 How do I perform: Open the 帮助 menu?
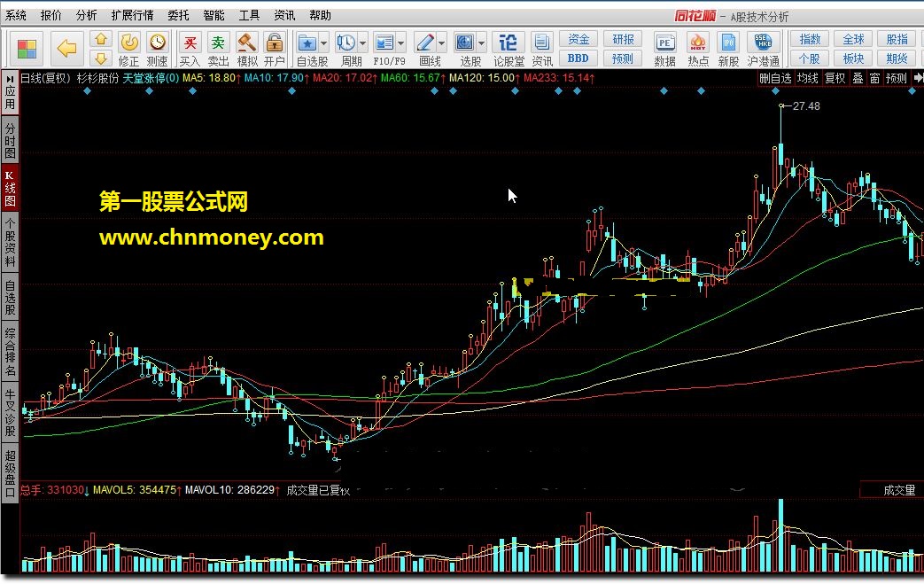[320, 15]
